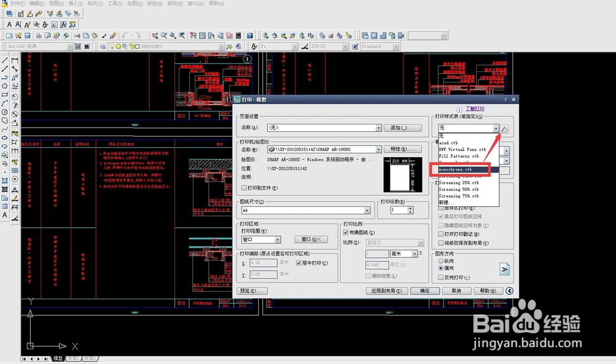Viewport: 616px width, 364px height.
Task: Select the Hatch tool
Action: [5, 180]
